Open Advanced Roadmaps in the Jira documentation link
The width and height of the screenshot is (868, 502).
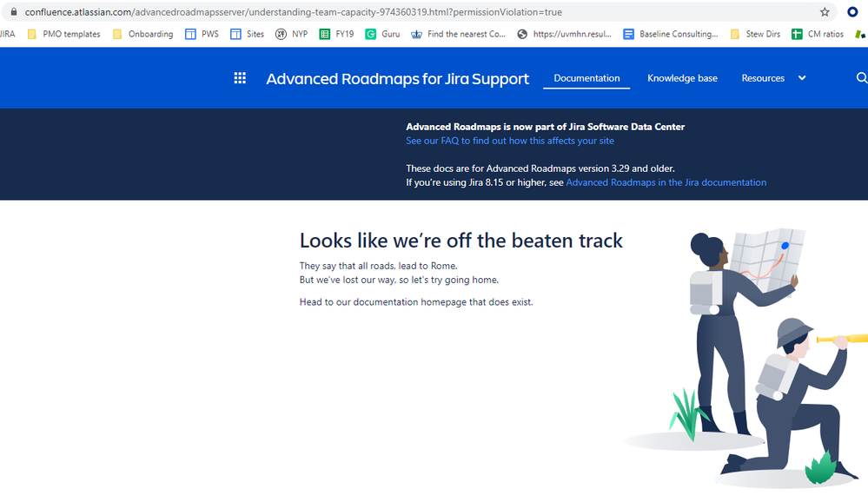coord(666,182)
